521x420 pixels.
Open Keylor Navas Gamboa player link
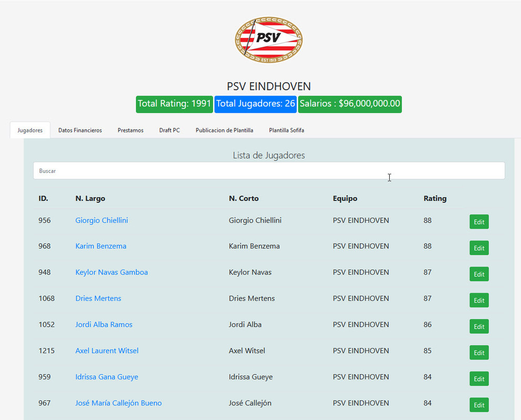[112, 272]
